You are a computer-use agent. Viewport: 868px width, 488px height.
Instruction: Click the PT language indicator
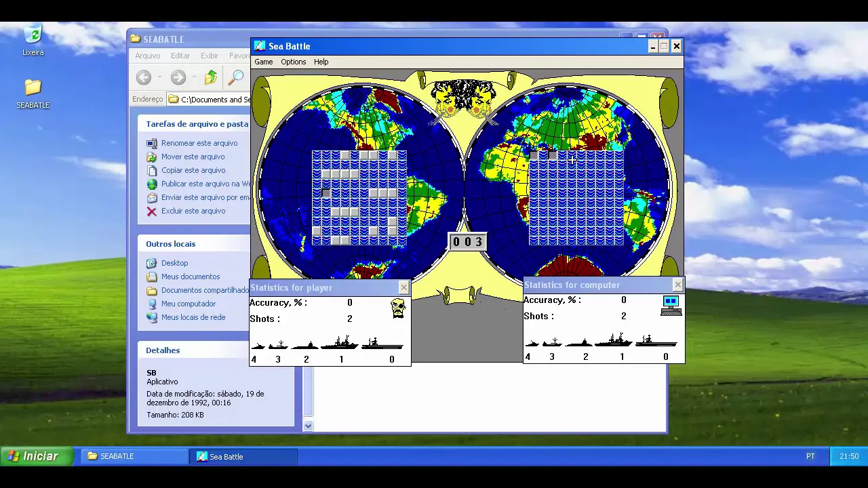point(810,456)
